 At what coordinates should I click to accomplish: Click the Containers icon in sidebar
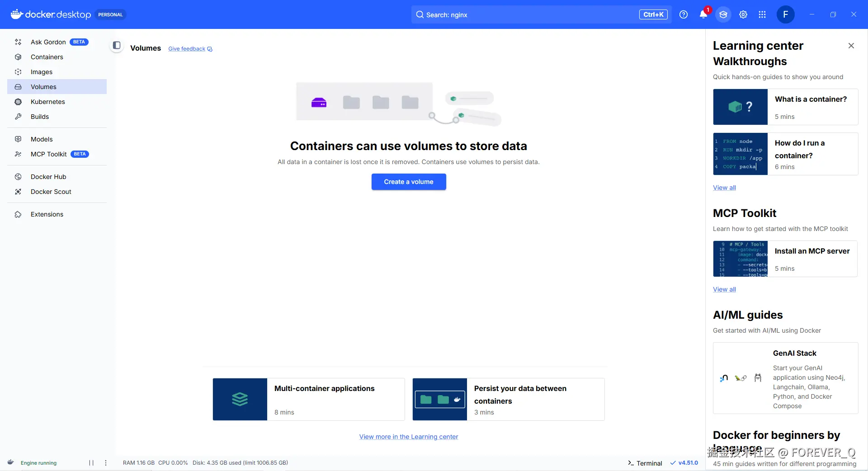click(18, 57)
